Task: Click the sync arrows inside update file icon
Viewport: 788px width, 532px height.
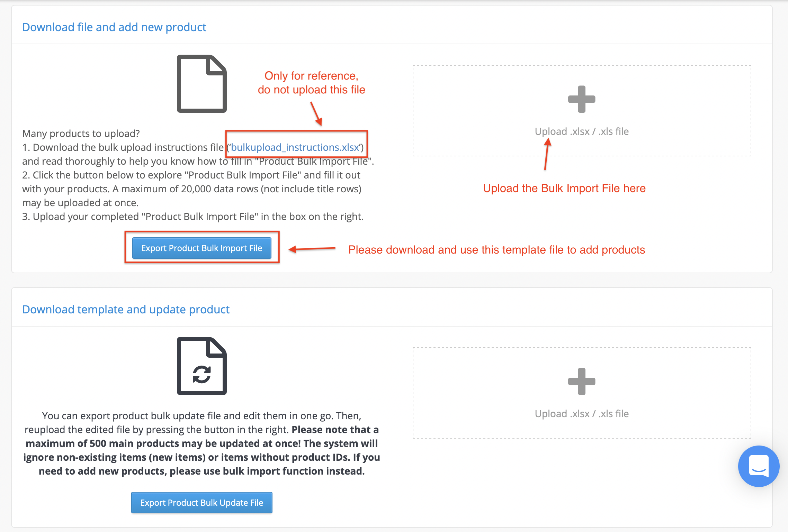Action: point(202,375)
